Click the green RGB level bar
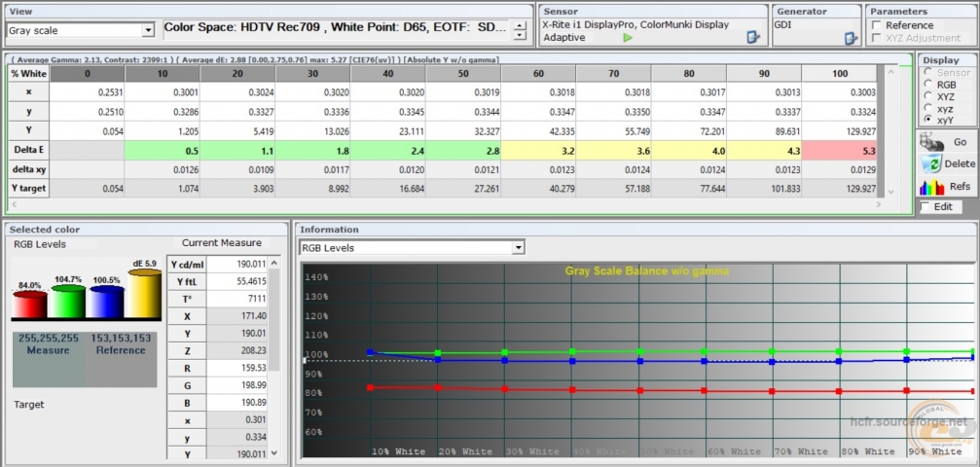 tap(68, 301)
